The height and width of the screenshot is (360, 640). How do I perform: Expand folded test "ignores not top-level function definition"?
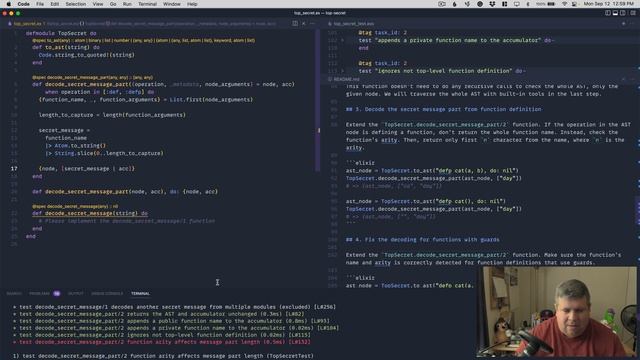(x=342, y=71)
